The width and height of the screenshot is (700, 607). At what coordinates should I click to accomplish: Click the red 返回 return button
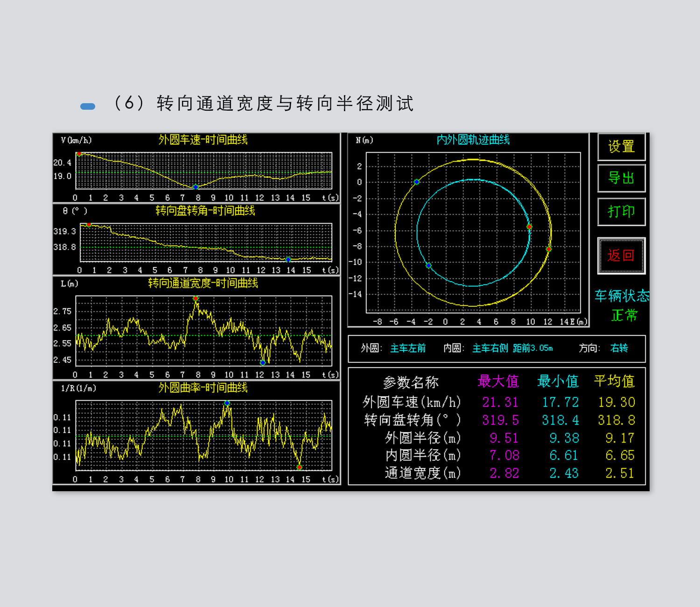click(x=621, y=255)
